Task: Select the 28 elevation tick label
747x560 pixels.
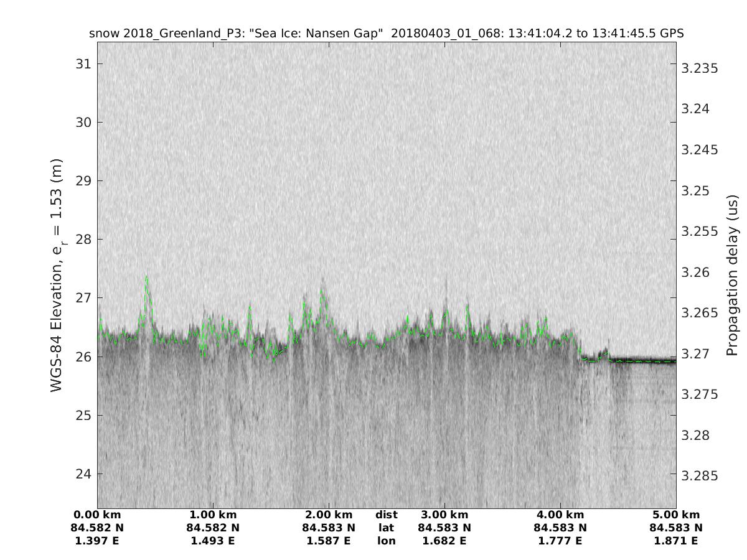Action: (x=83, y=239)
